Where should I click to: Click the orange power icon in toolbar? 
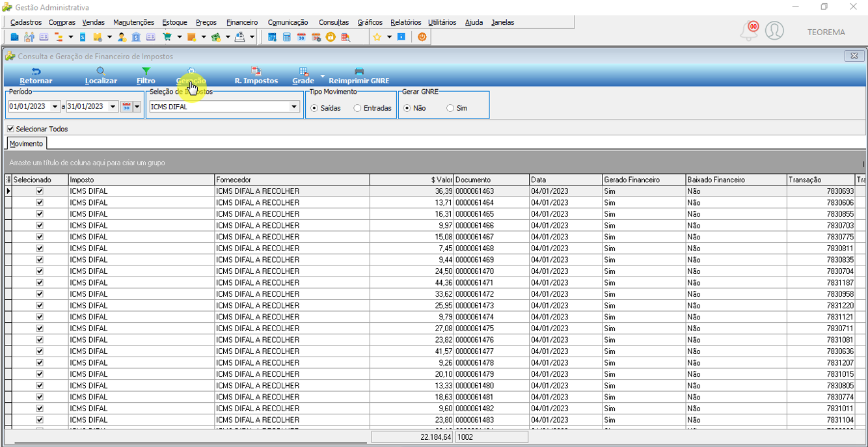point(422,37)
